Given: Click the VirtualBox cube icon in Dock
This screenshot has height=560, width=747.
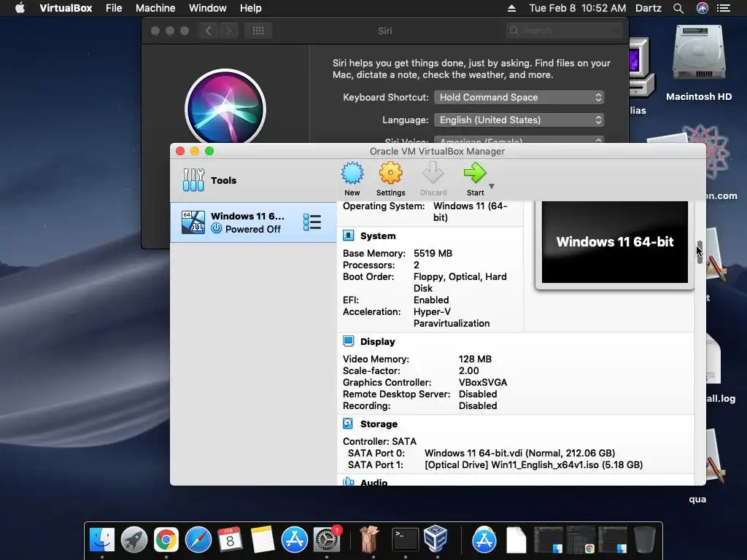Looking at the screenshot, I should pyautogui.click(x=436, y=539).
